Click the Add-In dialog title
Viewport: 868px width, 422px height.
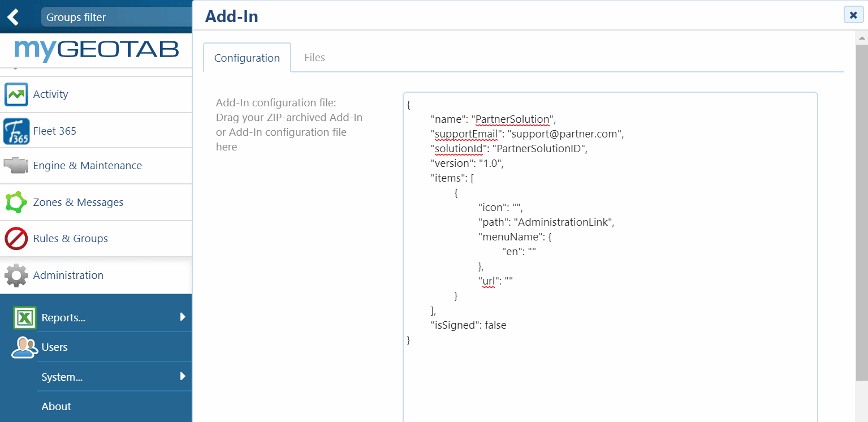(232, 16)
